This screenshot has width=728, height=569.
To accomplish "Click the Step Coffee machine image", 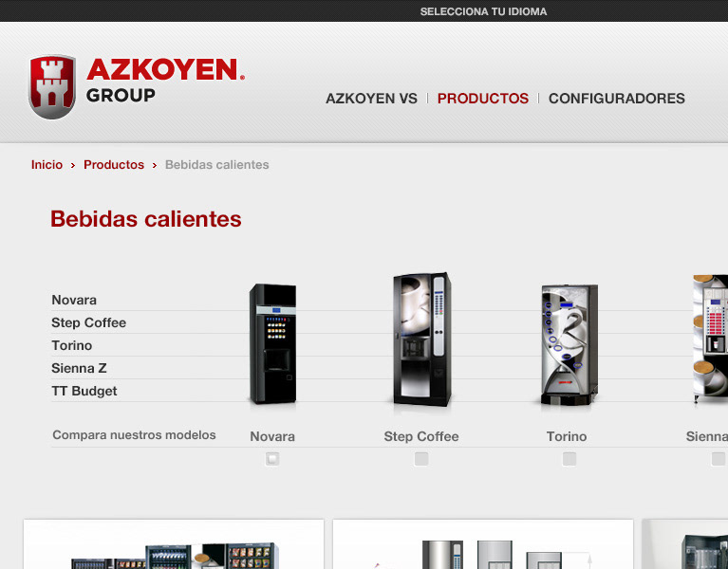I will click(421, 339).
